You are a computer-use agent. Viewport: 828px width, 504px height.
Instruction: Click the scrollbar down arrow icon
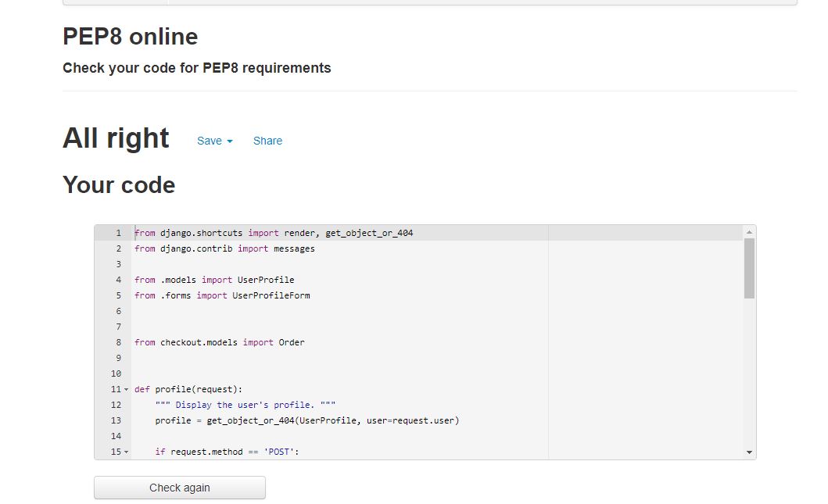pyautogui.click(x=749, y=451)
